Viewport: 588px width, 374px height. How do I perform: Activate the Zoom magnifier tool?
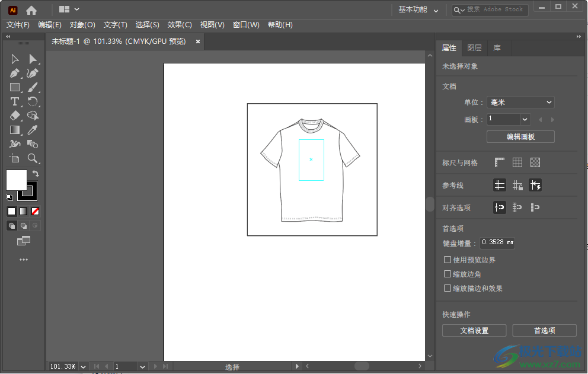pyautogui.click(x=33, y=158)
